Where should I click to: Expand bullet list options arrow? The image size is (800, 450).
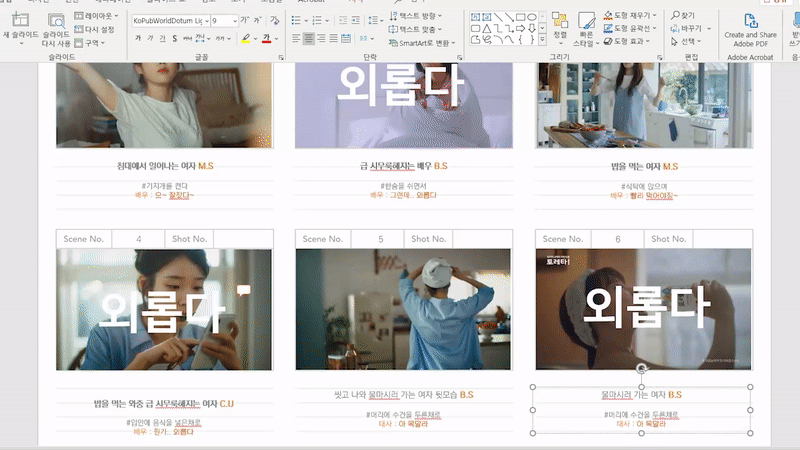pos(306,21)
